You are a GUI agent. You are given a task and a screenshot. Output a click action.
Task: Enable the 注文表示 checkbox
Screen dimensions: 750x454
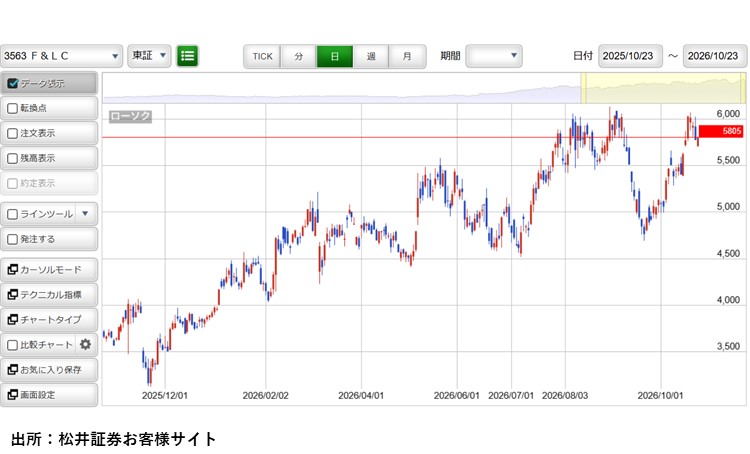pyautogui.click(x=12, y=133)
